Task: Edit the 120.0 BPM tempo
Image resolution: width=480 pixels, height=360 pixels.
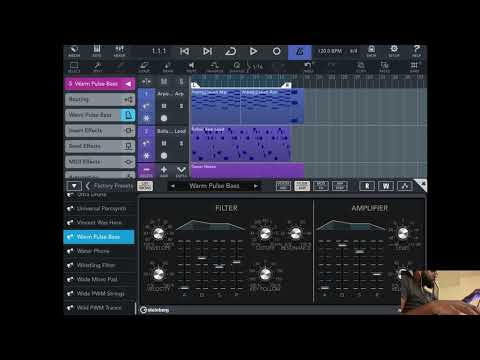Action: [330, 51]
